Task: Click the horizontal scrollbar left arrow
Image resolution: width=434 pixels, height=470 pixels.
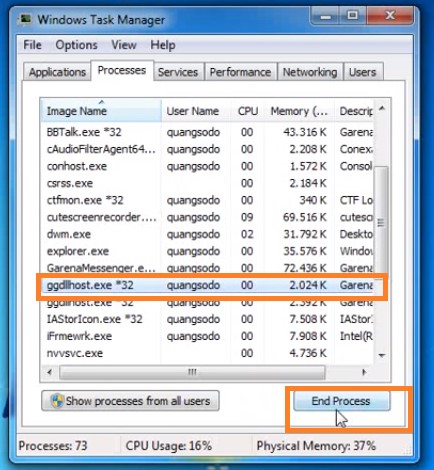Action: coord(50,372)
